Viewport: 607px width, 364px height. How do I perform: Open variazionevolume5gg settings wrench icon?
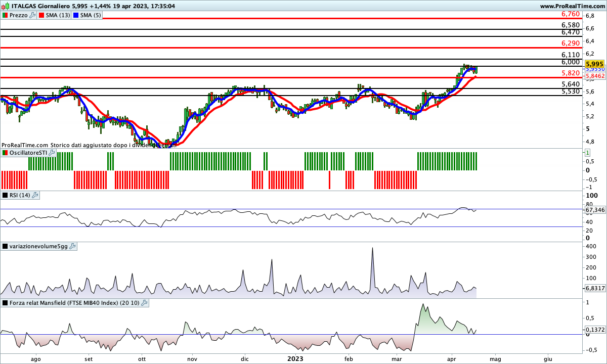coord(72,246)
